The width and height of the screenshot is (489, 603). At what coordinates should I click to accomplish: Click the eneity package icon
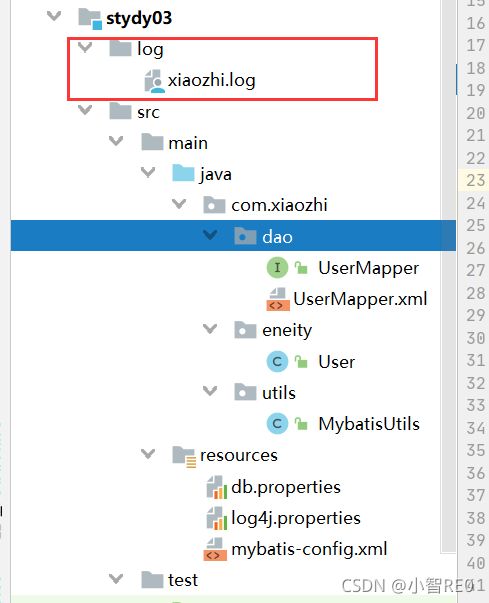click(245, 330)
